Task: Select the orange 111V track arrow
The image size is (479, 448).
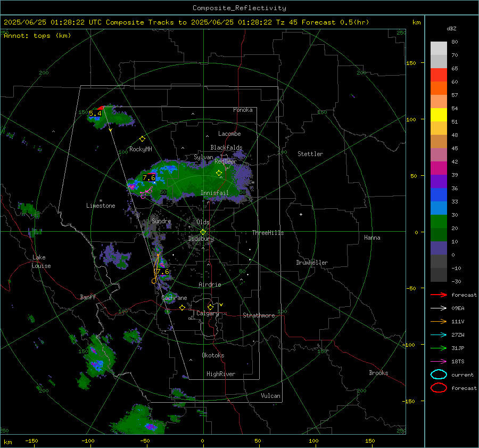Action: [439, 321]
